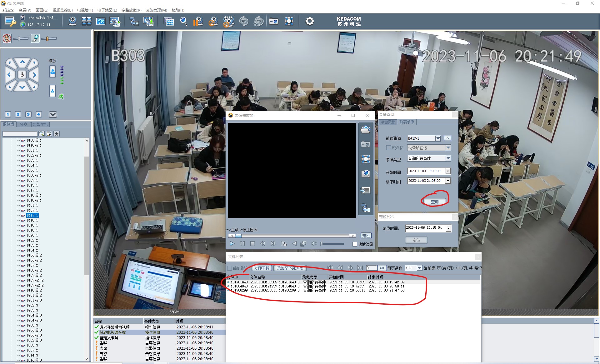Click volume speaker icon in record player

pyautogui.click(x=314, y=244)
